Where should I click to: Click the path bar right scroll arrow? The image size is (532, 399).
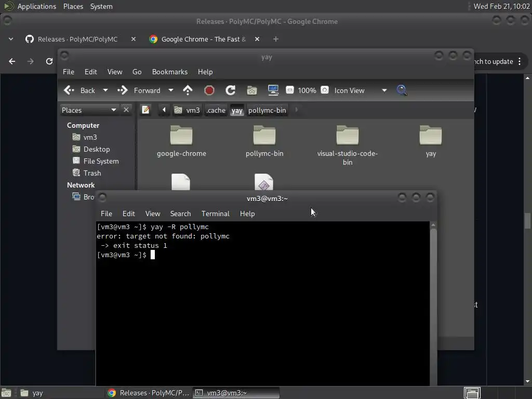[x=297, y=110]
